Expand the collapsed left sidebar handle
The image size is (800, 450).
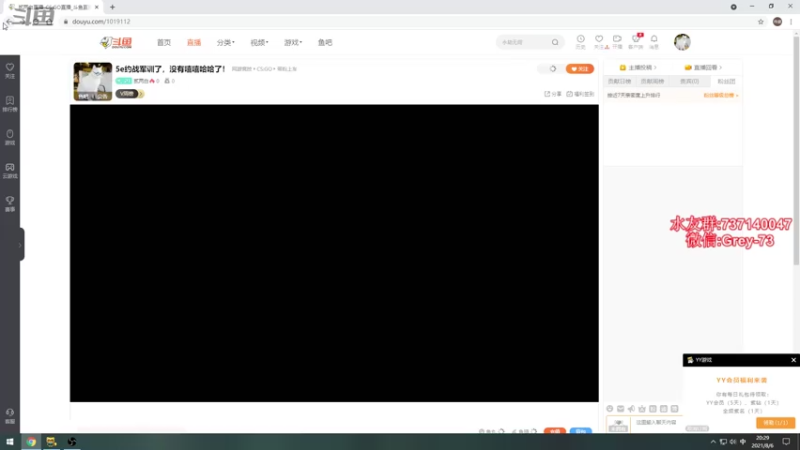point(21,245)
